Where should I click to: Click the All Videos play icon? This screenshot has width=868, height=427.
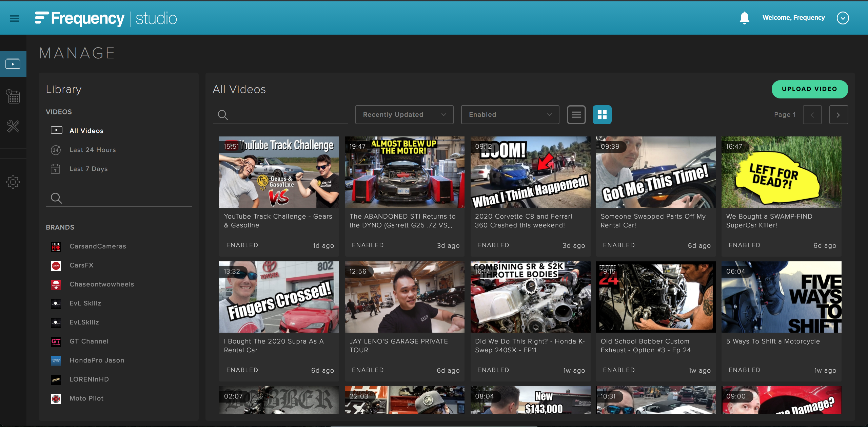(57, 130)
